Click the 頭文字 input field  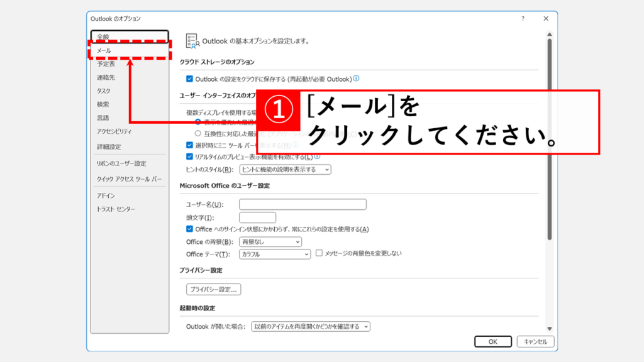257,217
